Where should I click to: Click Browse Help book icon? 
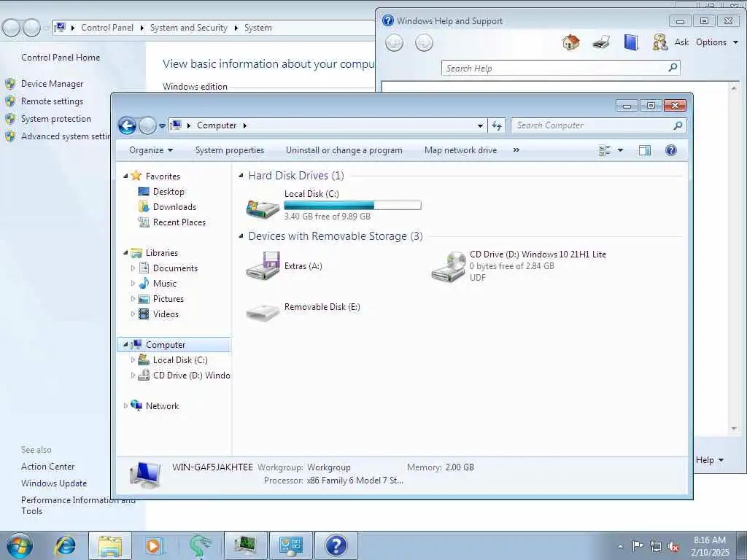point(631,42)
